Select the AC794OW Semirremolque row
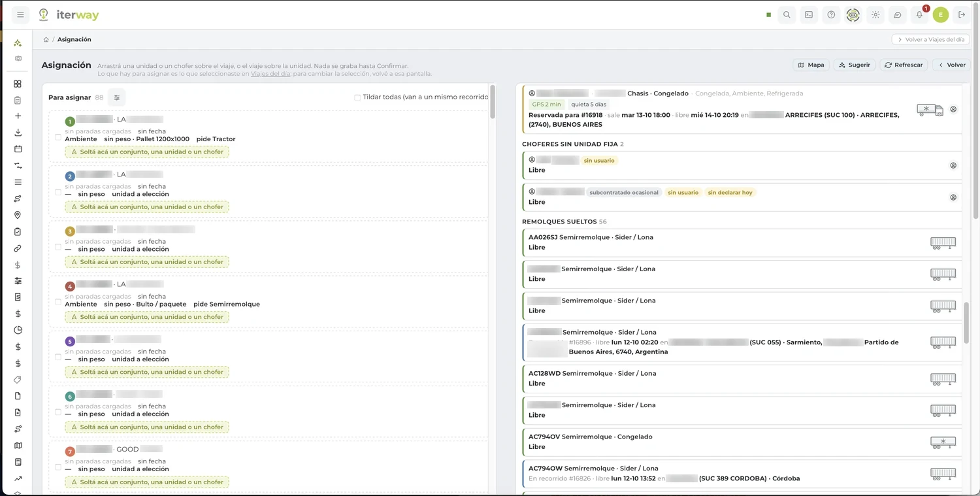 pyautogui.click(x=742, y=474)
